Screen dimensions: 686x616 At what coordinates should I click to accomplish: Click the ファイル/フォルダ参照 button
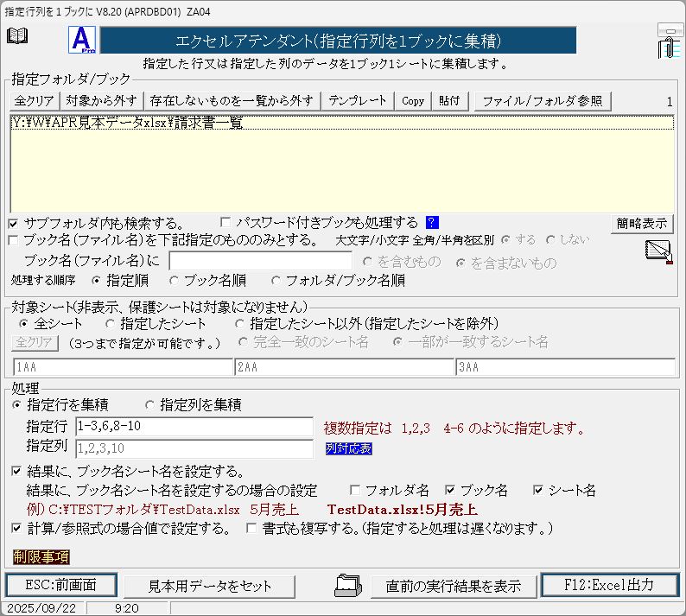point(543,101)
